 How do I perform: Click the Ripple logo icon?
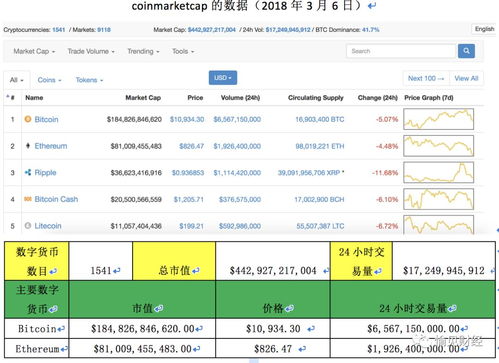pyautogui.click(x=28, y=172)
